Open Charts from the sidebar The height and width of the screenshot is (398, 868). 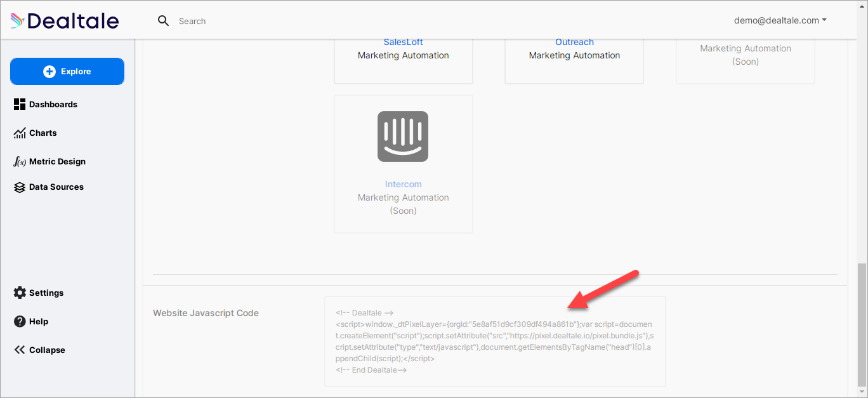coord(36,133)
